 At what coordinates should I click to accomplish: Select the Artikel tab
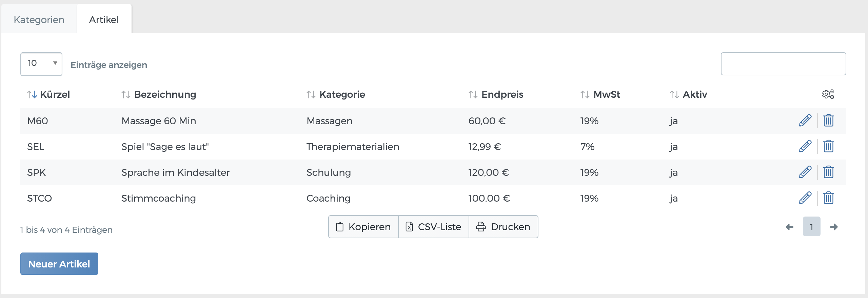(x=104, y=20)
